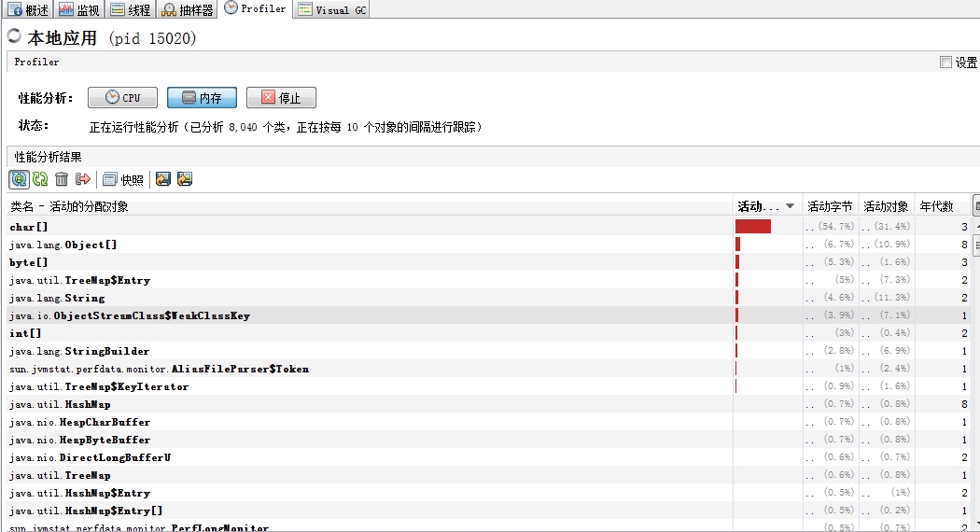Switch to the 线程 threads tab
Viewport: 980px width, 532px height.
pyautogui.click(x=130, y=9)
